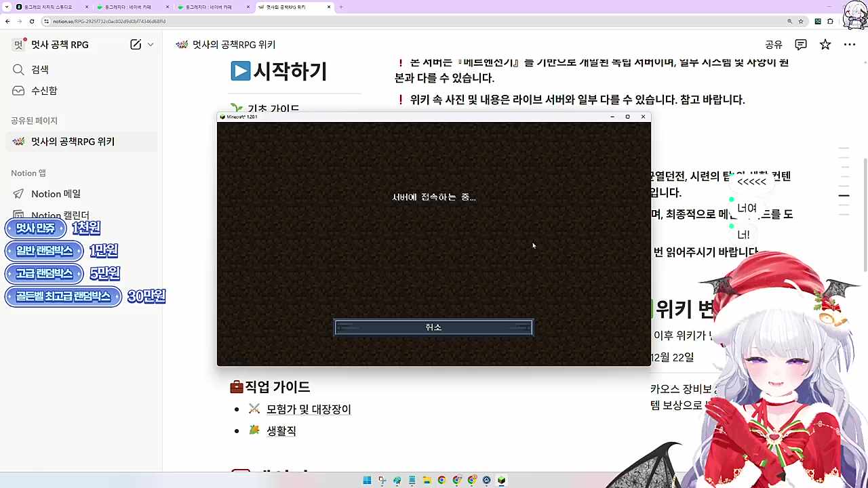Screen dimensions: 868x488
Task: Cancel server connection with the 취소 button
Action: pos(433,327)
